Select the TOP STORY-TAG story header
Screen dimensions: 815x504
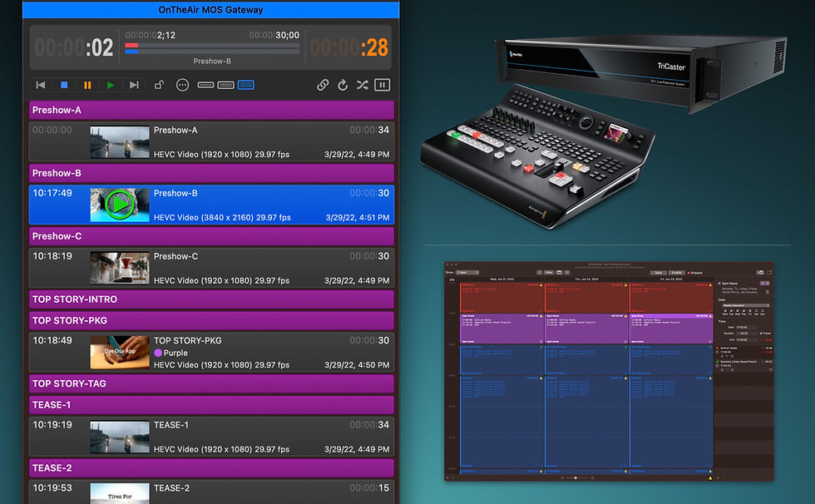[x=211, y=383]
